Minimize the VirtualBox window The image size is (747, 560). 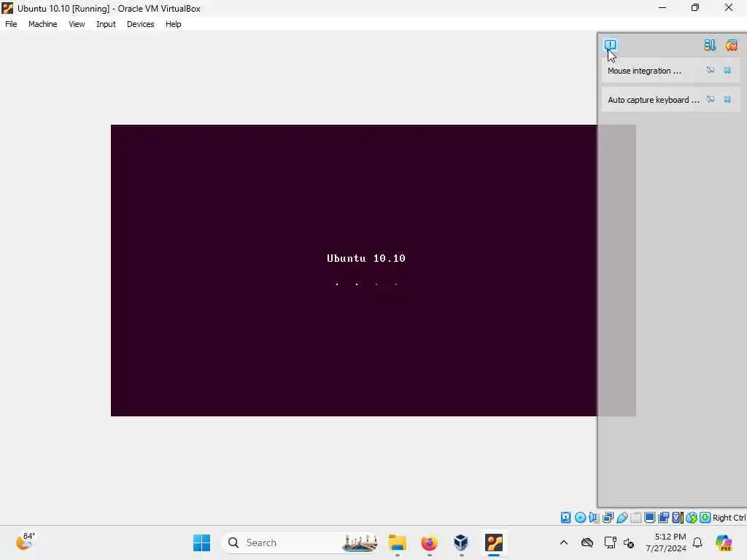(662, 7)
